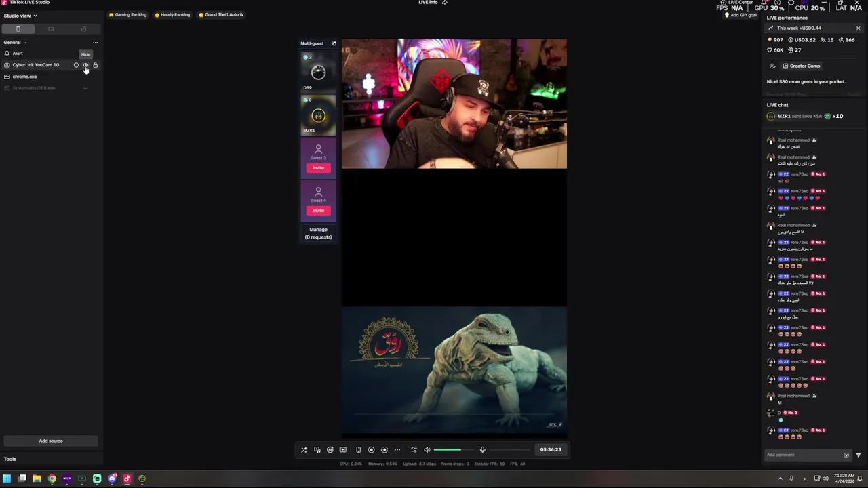Select the dual-screen layout tab
The image size is (868, 488).
[x=83, y=29]
